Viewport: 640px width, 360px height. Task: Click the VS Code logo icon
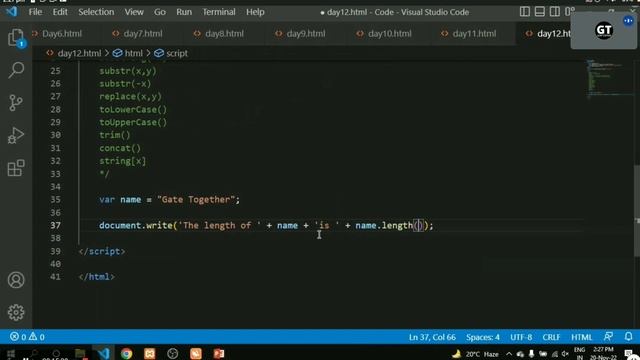(x=11, y=11)
